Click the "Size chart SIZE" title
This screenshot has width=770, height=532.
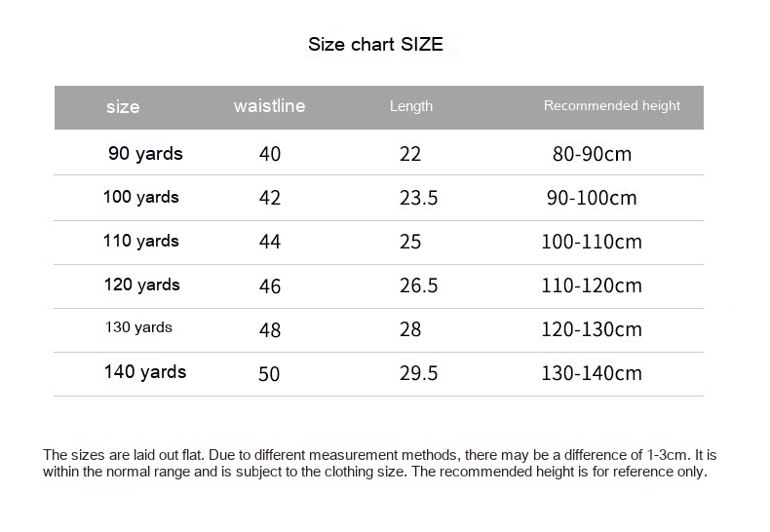point(375,44)
